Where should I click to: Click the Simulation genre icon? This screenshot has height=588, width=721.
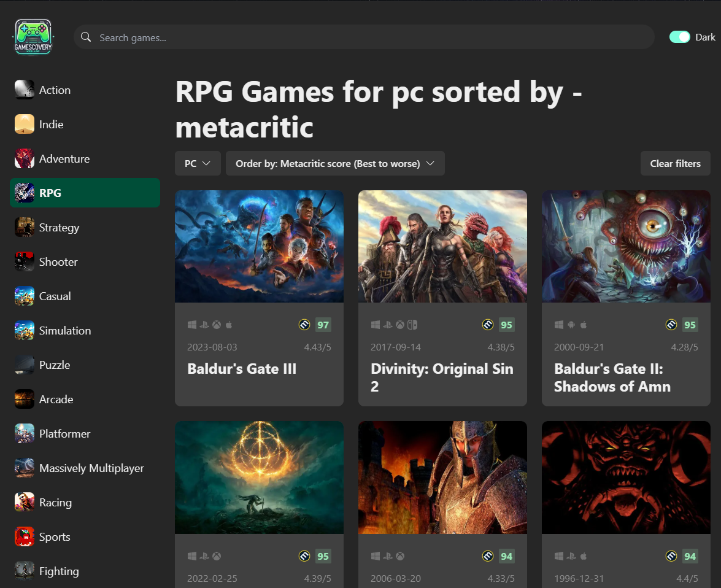point(25,330)
